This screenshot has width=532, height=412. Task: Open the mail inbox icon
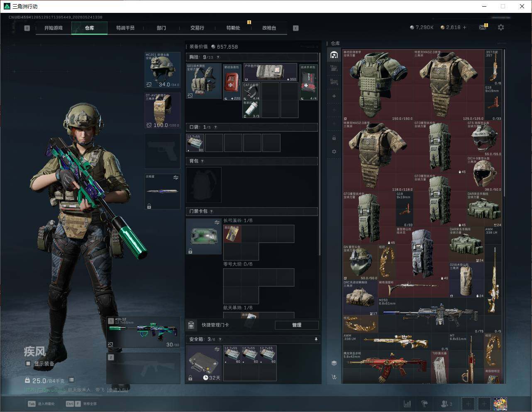[x=482, y=27]
